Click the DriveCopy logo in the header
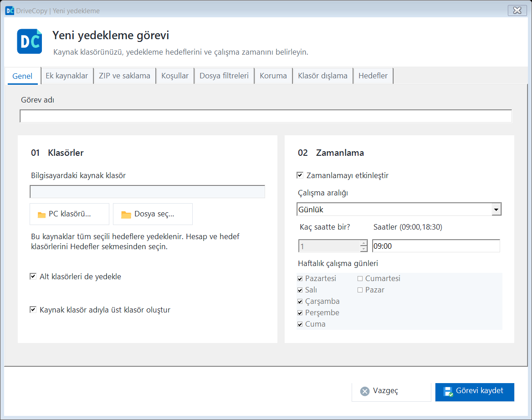Viewport: 532px width, 420px height. coord(30,41)
